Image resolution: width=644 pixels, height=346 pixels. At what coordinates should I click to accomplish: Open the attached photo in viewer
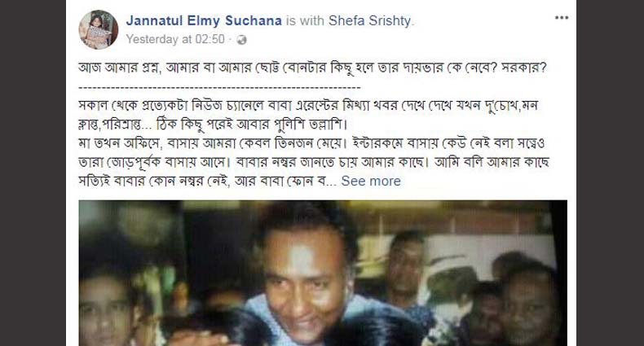pyautogui.click(x=323, y=273)
